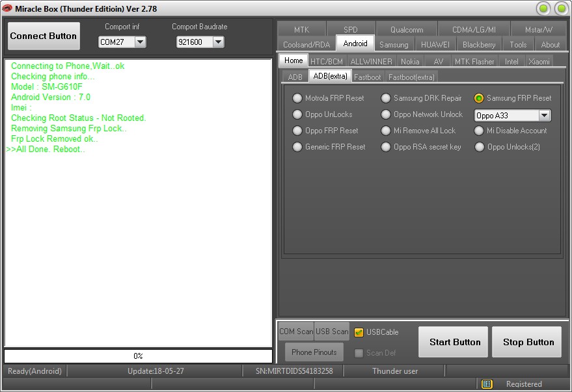Switch to the Qualcomm tab
Screen dimensions: 572x392
[x=407, y=29]
